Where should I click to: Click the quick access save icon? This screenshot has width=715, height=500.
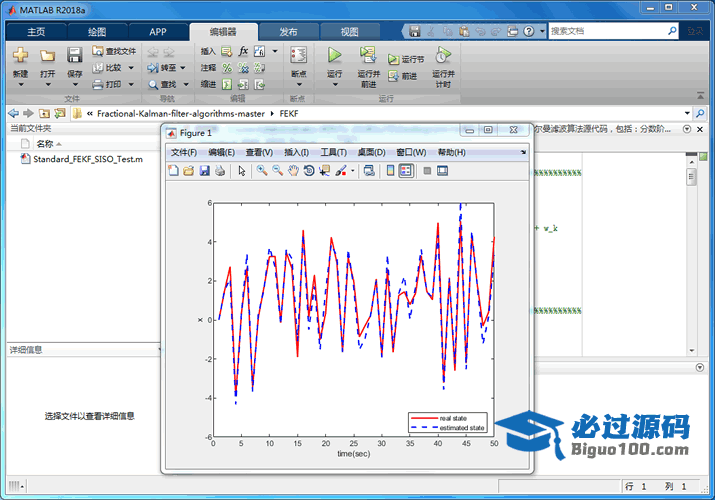coord(414,31)
